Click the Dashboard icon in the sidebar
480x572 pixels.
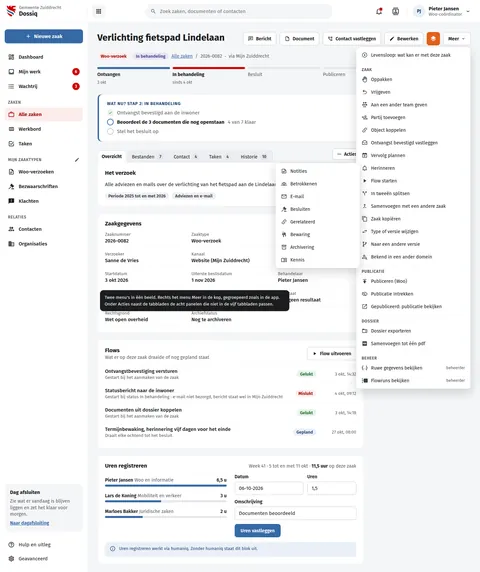coord(11,57)
